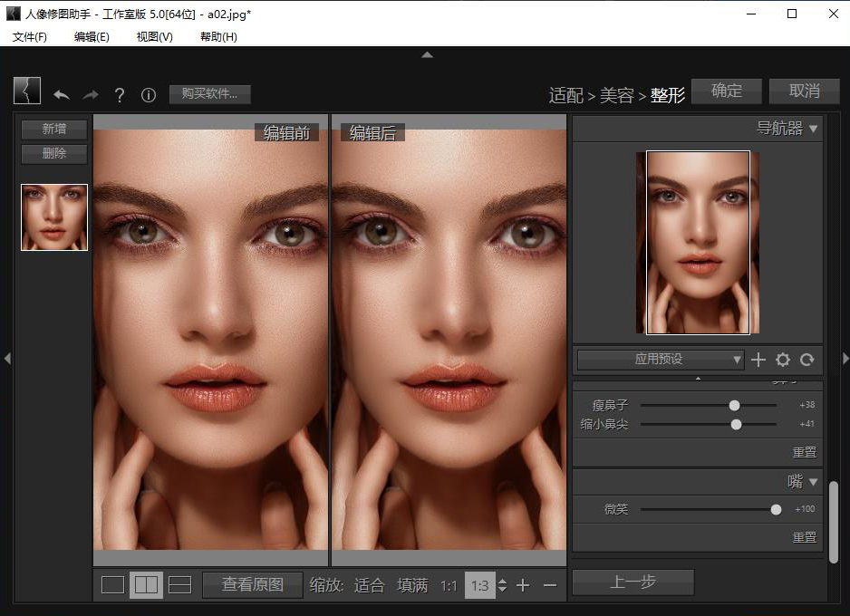The width and height of the screenshot is (850, 616).
Task: Click the reset preset circular arrow icon
Action: point(807,360)
